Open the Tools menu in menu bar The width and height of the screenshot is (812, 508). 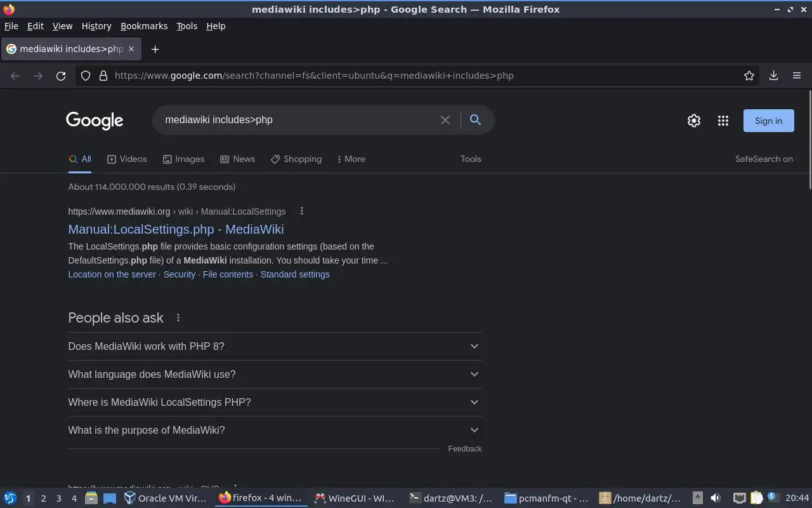pyautogui.click(x=187, y=26)
